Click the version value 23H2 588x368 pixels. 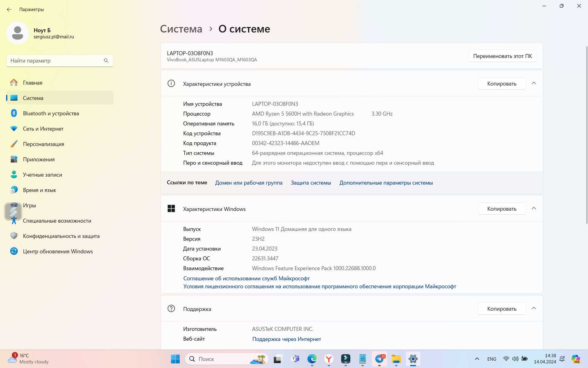tap(258, 239)
